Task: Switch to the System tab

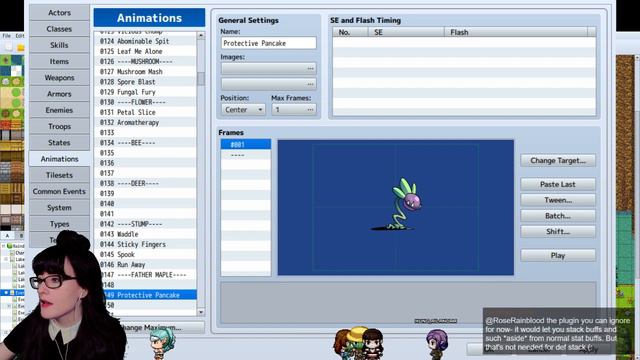Action: click(x=59, y=208)
